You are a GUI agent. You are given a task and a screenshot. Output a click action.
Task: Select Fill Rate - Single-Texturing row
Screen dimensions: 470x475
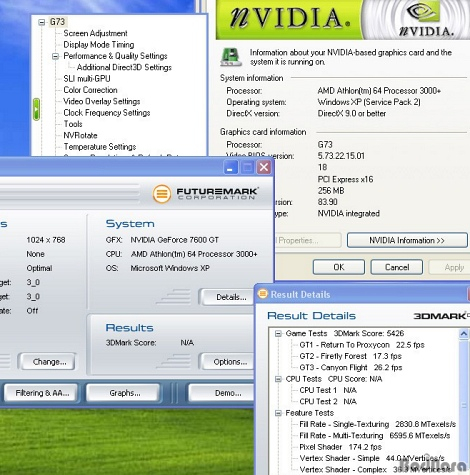[x=377, y=424]
